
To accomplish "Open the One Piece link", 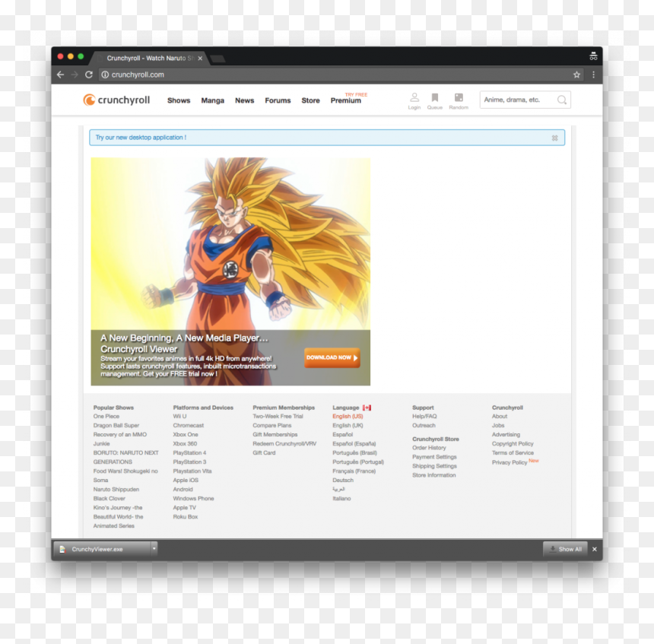I will [106, 416].
